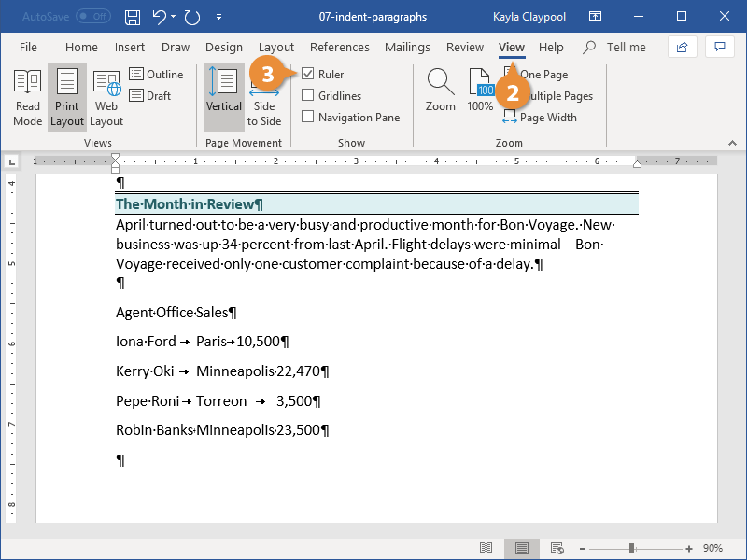Open the Zoom magnifier dialog

(x=441, y=91)
